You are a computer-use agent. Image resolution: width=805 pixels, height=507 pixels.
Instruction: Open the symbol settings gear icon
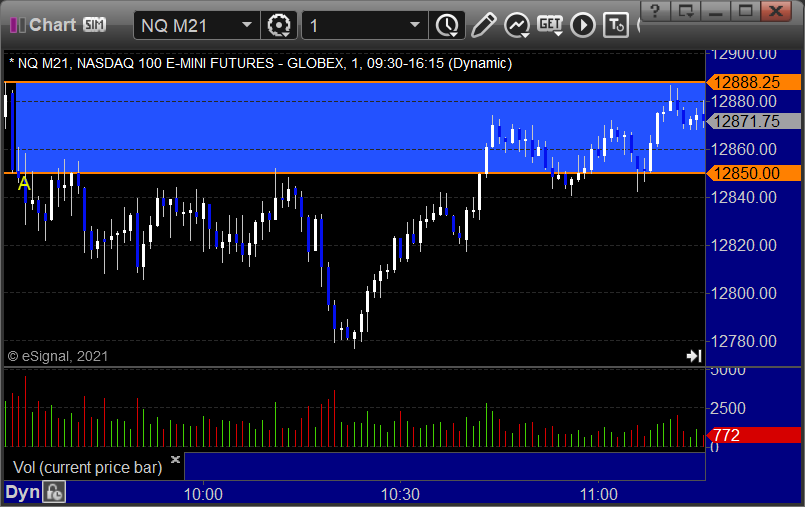(x=279, y=25)
